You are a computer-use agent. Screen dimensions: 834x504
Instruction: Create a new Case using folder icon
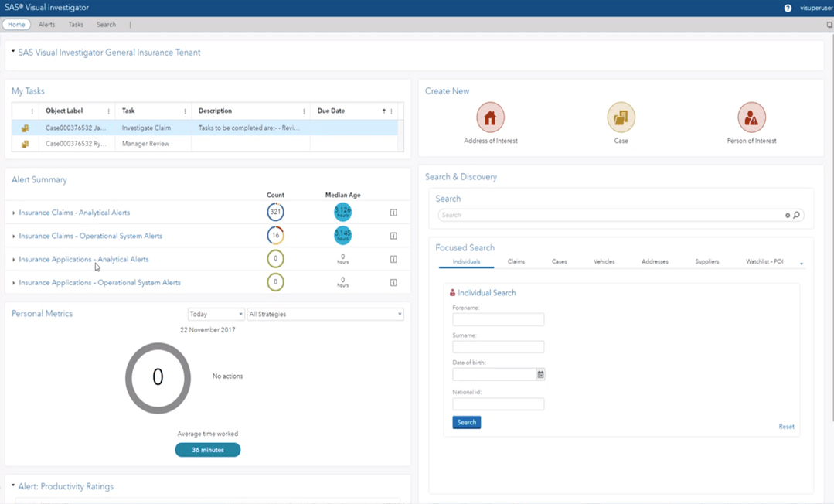point(621,117)
